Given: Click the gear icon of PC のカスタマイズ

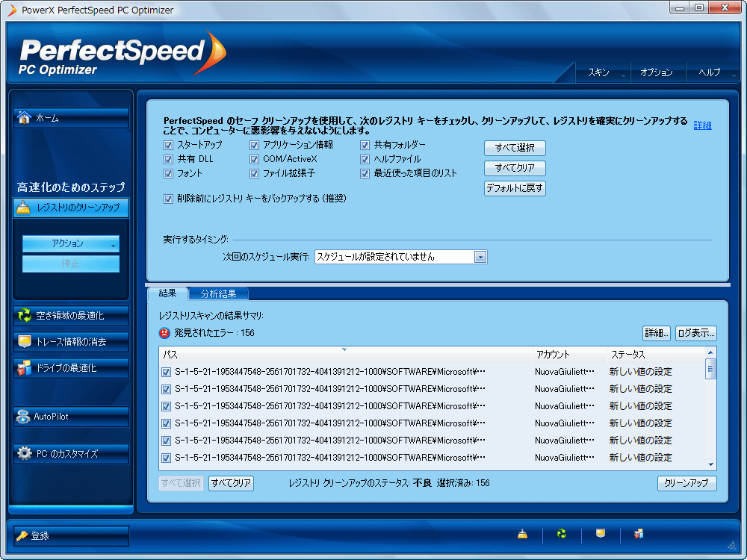Looking at the screenshot, I should (25, 453).
